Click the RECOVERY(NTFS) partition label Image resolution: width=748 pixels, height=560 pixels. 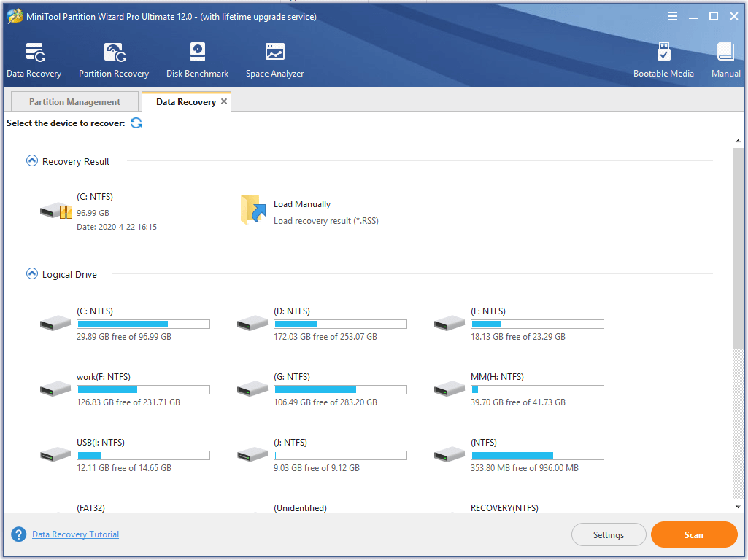[x=505, y=508]
